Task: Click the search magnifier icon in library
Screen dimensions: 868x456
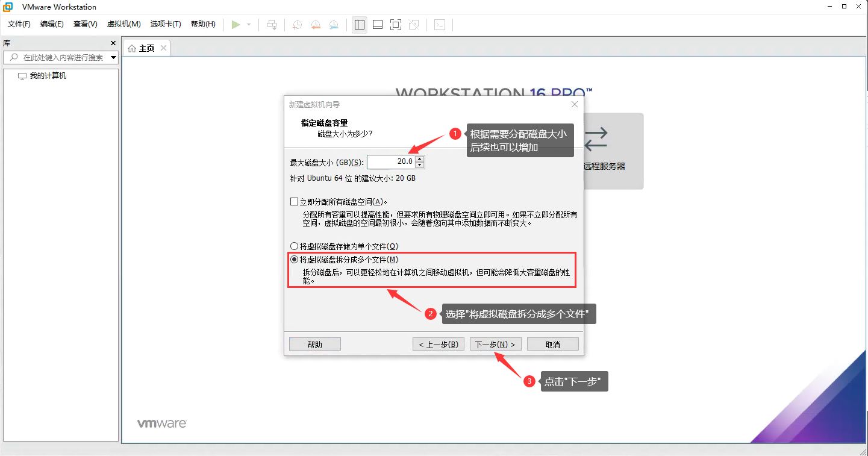Action: tap(14, 57)
